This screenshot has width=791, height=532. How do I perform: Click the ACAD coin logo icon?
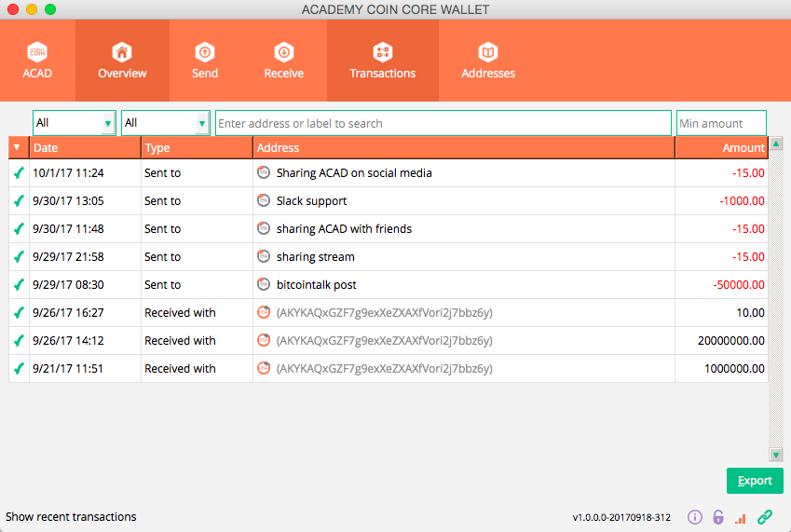pyautogui.click(x=37, y=52)
